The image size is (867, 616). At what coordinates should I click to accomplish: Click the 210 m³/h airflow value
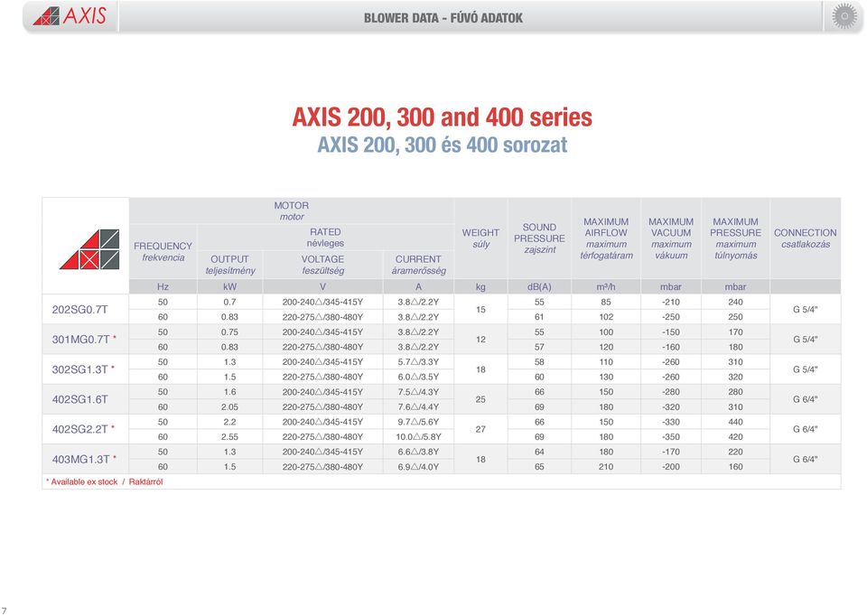tap(606, 466)
